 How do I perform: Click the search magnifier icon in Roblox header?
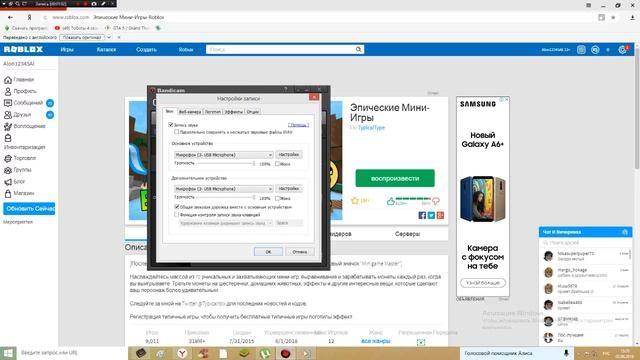pos(358,49)
